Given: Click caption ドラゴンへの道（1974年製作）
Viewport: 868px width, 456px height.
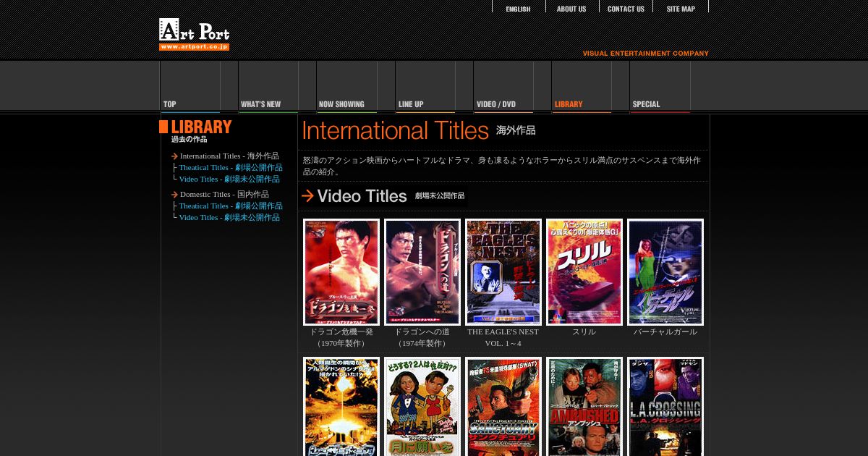Looking at the screenshot, I should pyautogui.click(x=422, y=337).
